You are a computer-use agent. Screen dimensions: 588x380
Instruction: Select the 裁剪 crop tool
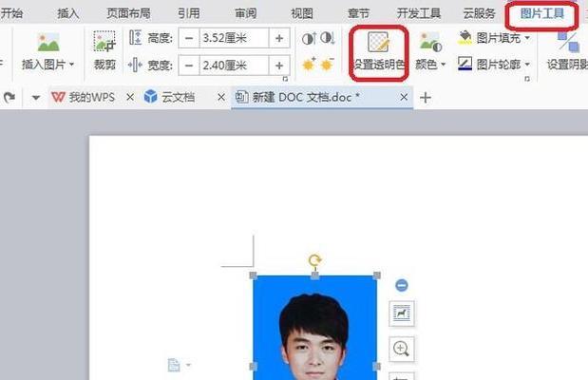(x=104, y=50)
